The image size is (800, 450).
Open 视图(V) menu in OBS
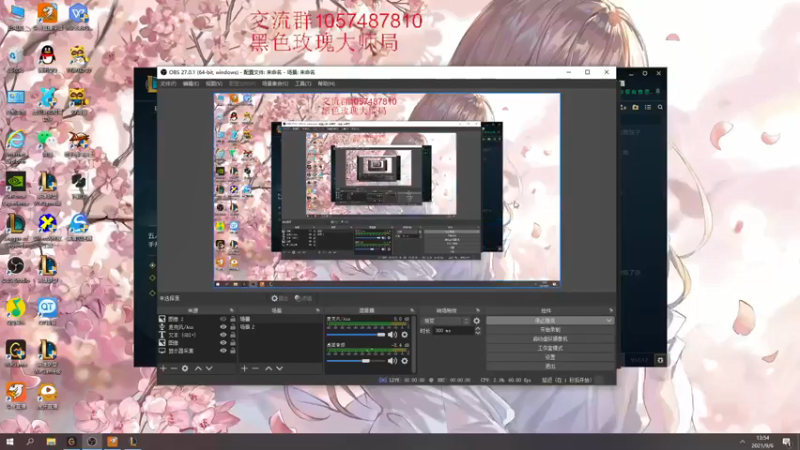click(x=214, y=84)
